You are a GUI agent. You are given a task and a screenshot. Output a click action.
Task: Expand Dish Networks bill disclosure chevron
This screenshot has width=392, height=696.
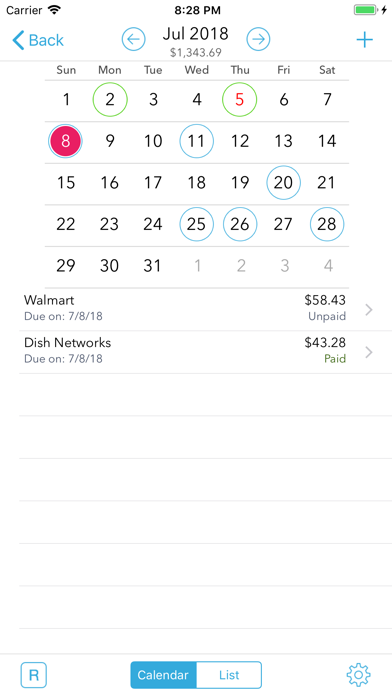(368, 352)
